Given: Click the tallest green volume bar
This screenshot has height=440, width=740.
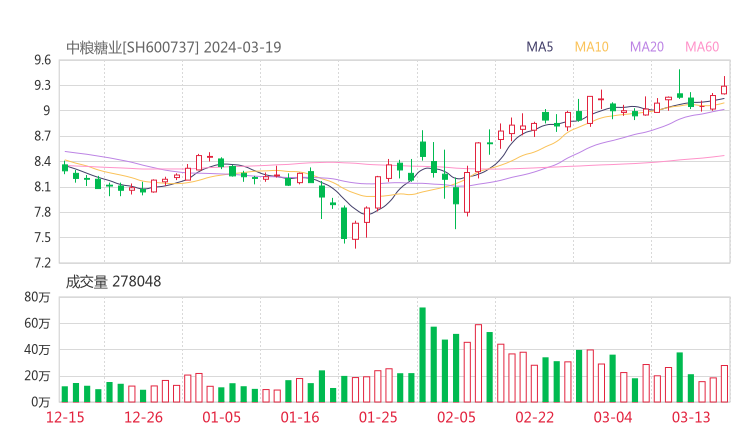Looking at the screenshot, I should click(x=422, y=355).
